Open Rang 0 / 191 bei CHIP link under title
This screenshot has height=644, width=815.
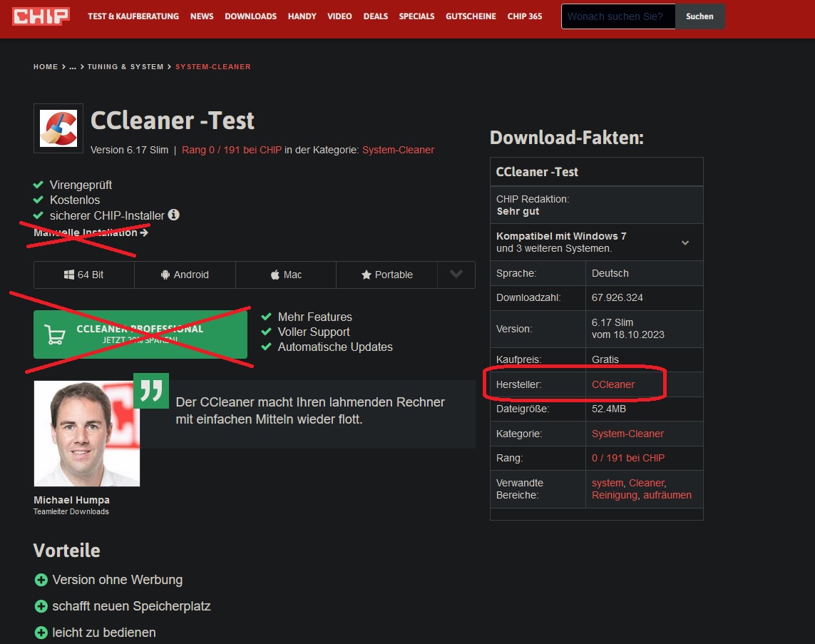pos(231,150)
